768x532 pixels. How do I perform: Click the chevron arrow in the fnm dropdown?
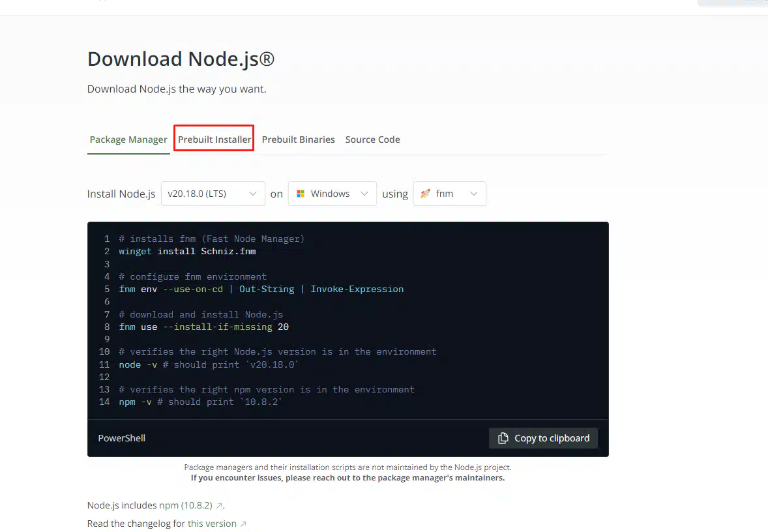tap(473, 194)
